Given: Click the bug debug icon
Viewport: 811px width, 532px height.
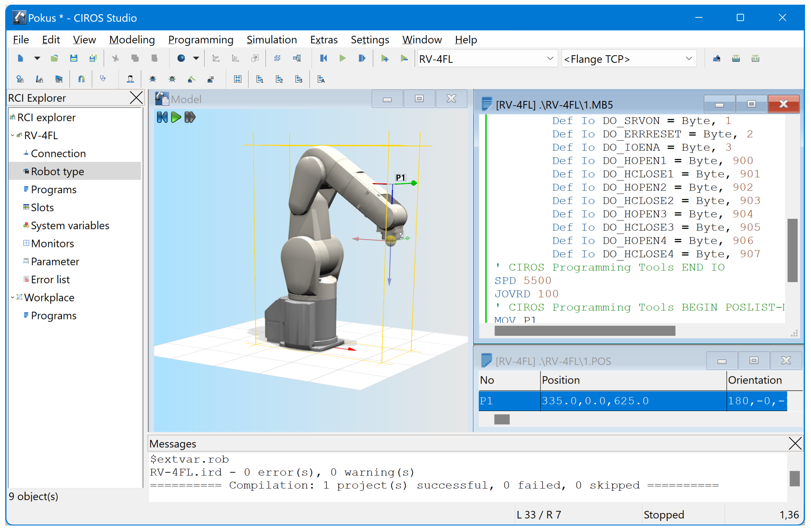Looking at the screenshot, I should pyautogui.click(x=153, y=79).
